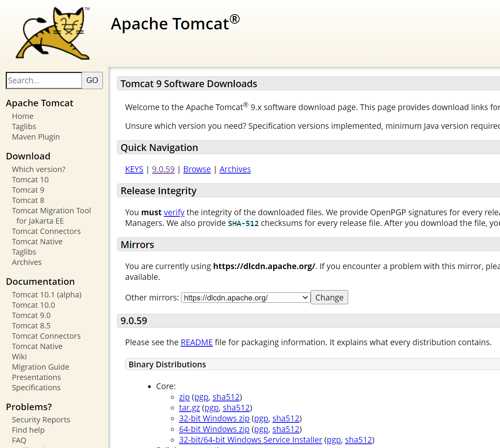
Task: Open Taglibs under Apache Tomcat section
Action: click(24, 127)
